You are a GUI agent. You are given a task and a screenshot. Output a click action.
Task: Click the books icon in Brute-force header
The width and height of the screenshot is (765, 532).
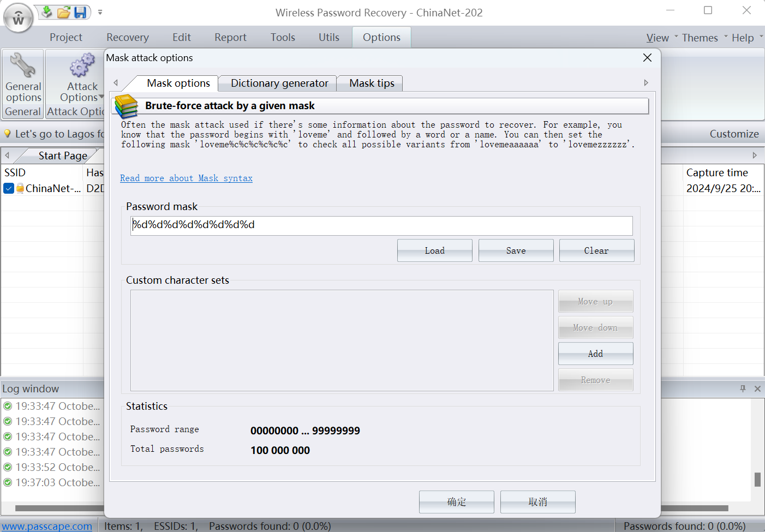(126, 106)
